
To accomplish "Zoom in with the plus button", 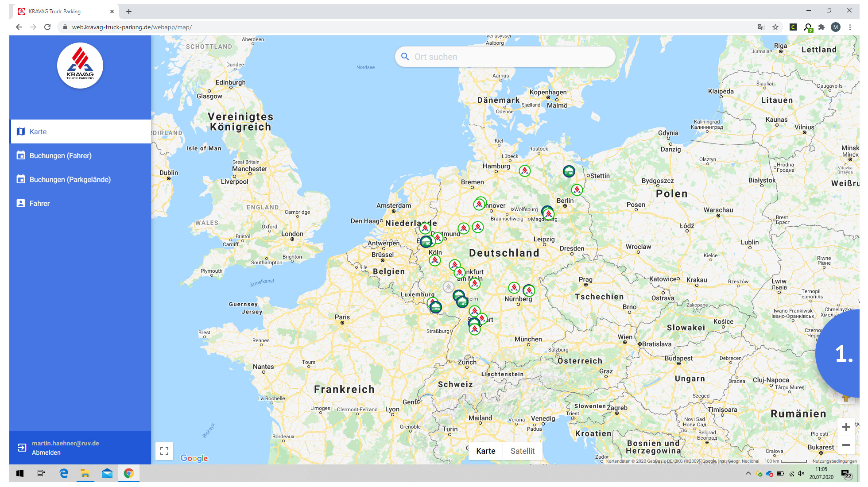I will coord(846,427).
